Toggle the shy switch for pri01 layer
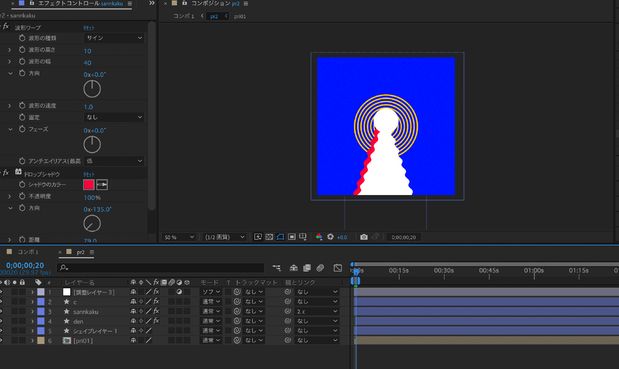The image size is (619, 369). click(133, 340)
